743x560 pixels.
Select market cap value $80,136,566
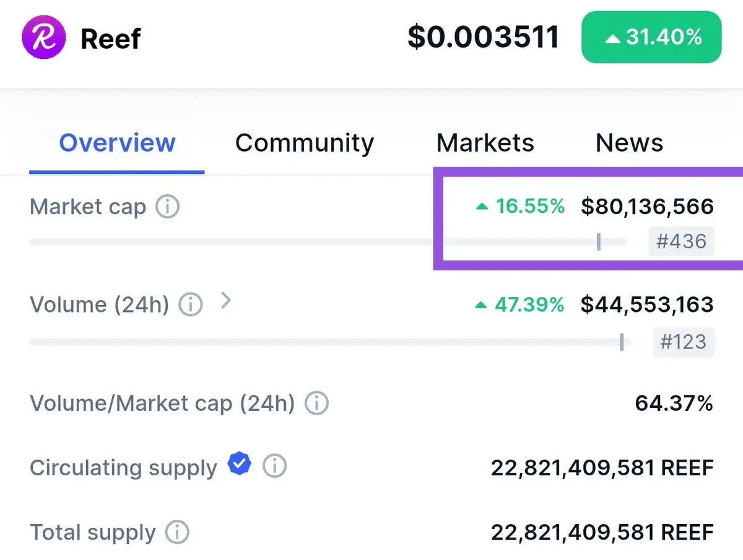(647, 206)
